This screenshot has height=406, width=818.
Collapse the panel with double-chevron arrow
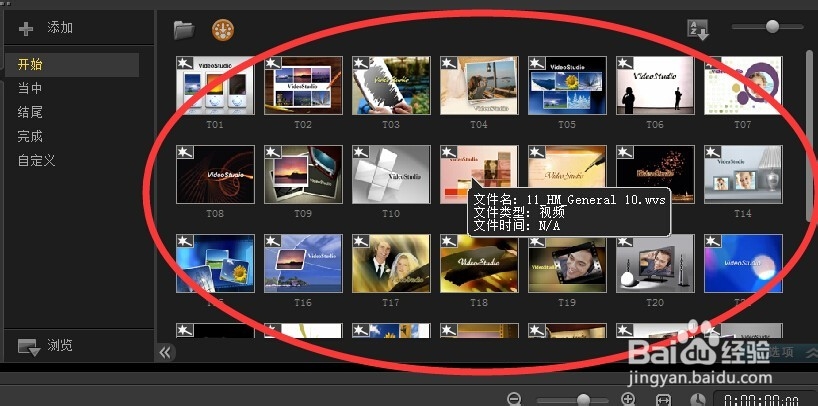(165, 353)
